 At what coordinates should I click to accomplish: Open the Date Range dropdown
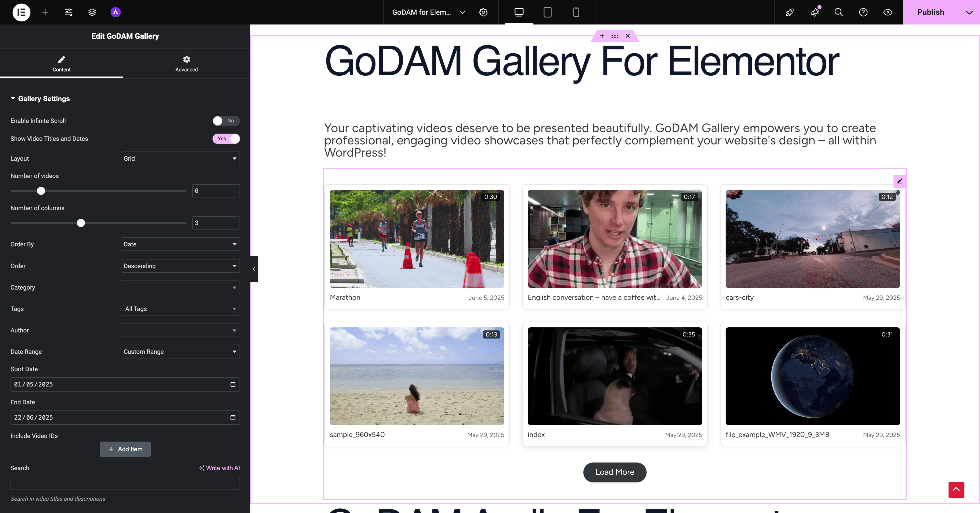pos(180,351)
